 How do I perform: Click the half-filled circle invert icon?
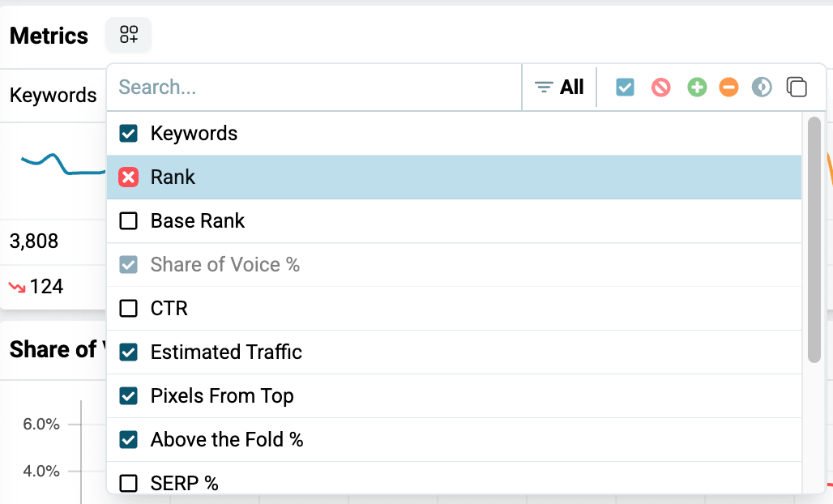tap(762, 87)
